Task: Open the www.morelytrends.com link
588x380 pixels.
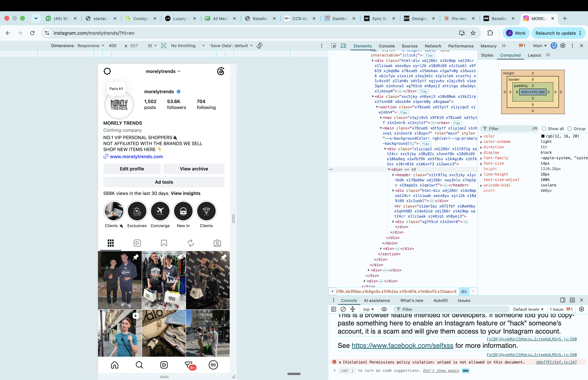Action: coord(136,156)
